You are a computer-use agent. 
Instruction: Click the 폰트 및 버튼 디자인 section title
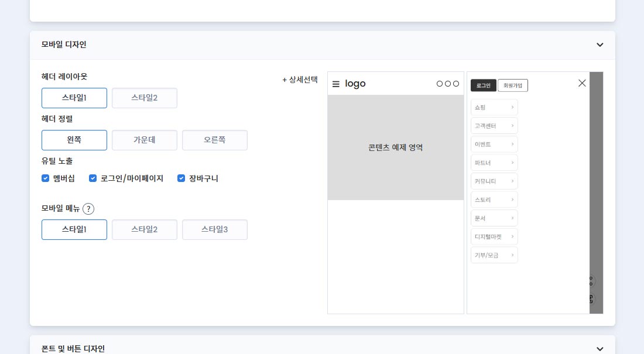coord(73,349)
